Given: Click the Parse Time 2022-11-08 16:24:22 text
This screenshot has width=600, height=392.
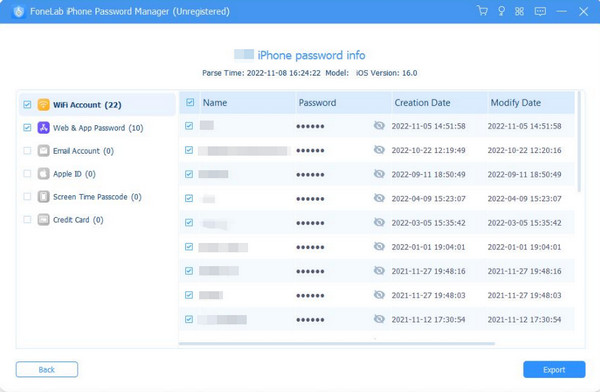Looking at the screenshot, I should tap(261, 73).
